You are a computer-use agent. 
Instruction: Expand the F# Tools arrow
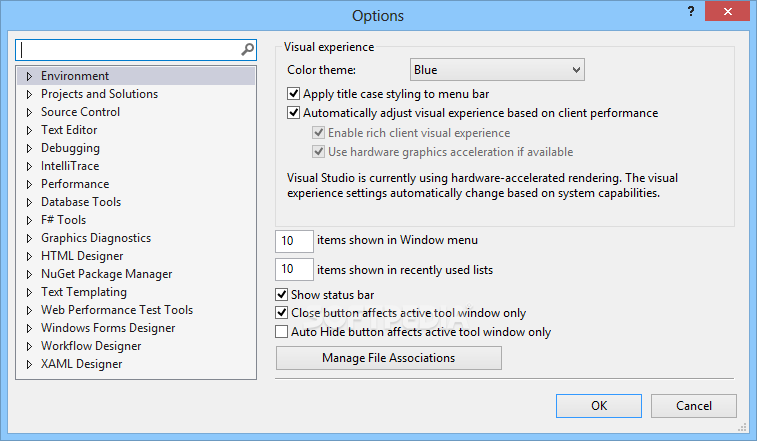(29, 220)
